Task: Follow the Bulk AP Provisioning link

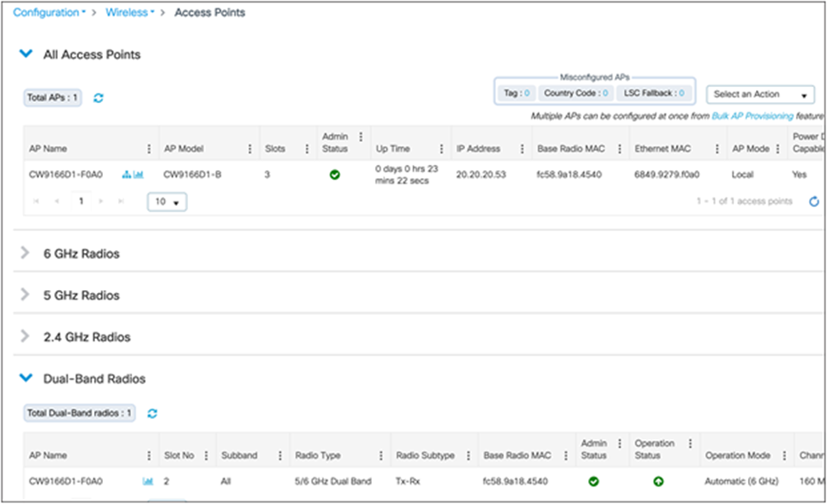Action: click(752, 116)
